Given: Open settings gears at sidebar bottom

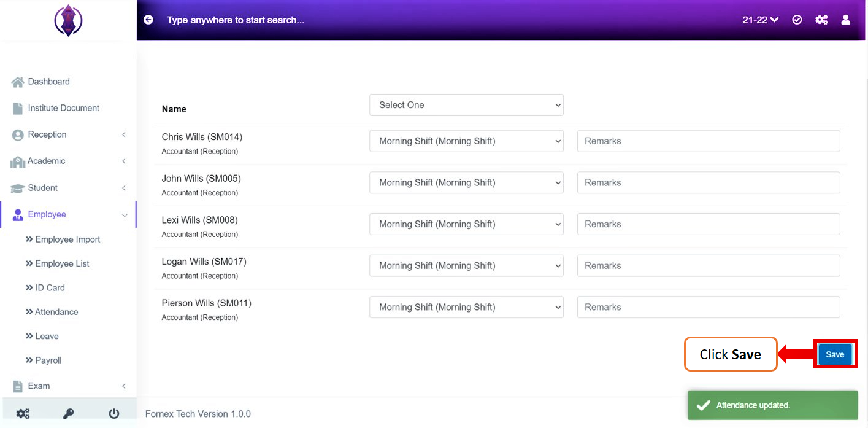Looking at the screenshot, I should point(23,413).
